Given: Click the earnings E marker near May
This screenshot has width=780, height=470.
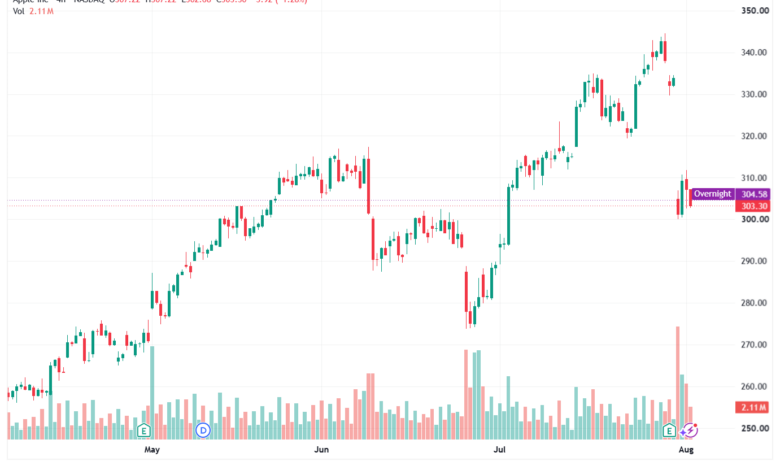Looking at the screenshot, I should (144, 430).
